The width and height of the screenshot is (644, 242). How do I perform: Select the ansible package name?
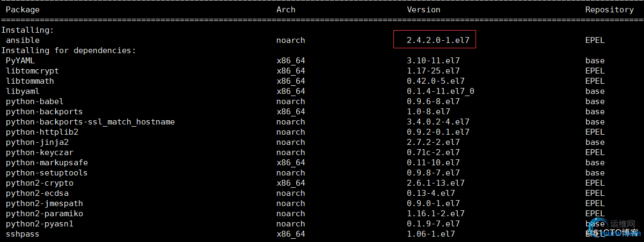point(23,40)
